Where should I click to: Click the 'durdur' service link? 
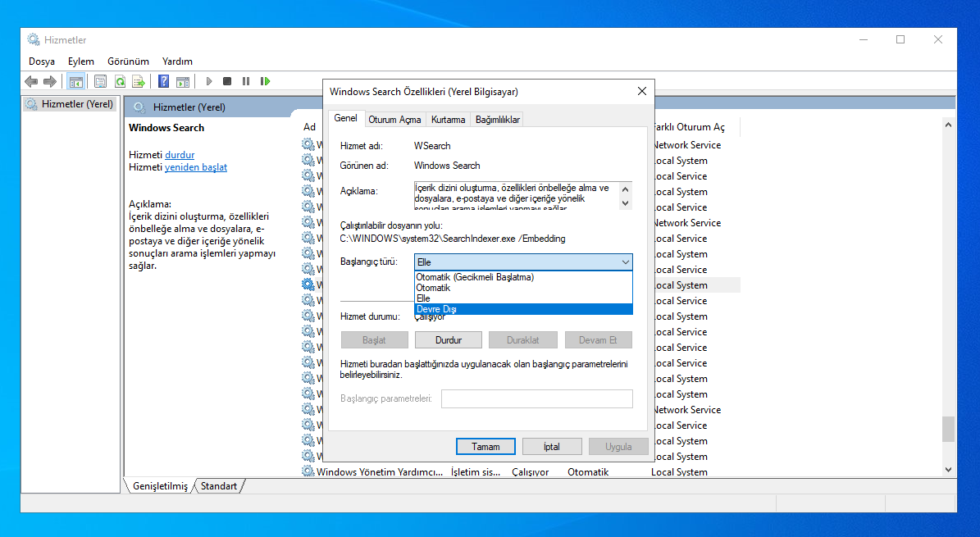click(x=180, y=154)
